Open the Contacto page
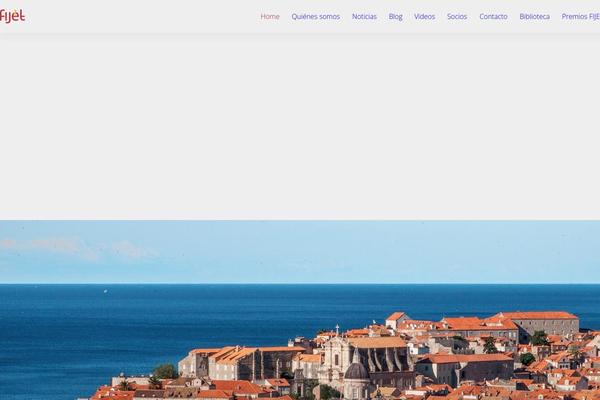 pyautogui.click(x=493, y=16)
